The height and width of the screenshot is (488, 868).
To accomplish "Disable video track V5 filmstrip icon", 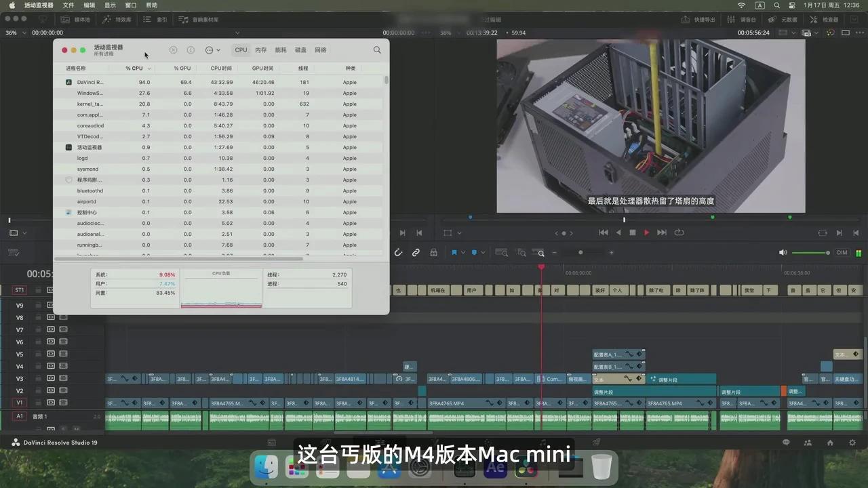I will tap(63, 354).
